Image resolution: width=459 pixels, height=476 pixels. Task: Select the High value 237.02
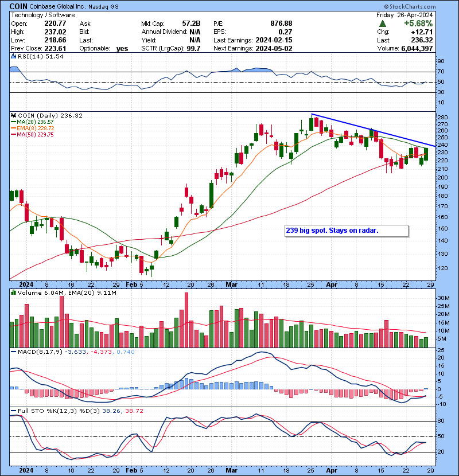55,32
